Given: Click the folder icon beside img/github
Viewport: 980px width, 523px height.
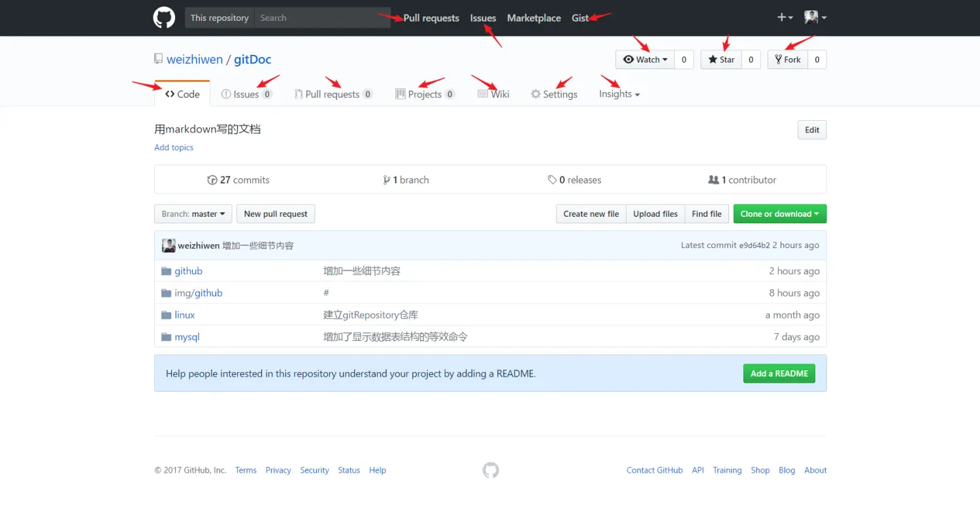Looking at the screenshot, I should [167, 293].
